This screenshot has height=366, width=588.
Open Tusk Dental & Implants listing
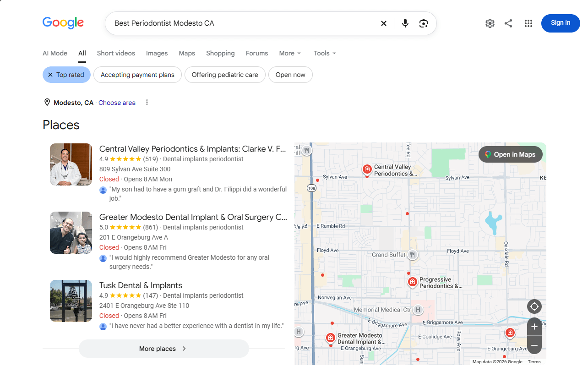pyautogui.click(x=141, y=285)
